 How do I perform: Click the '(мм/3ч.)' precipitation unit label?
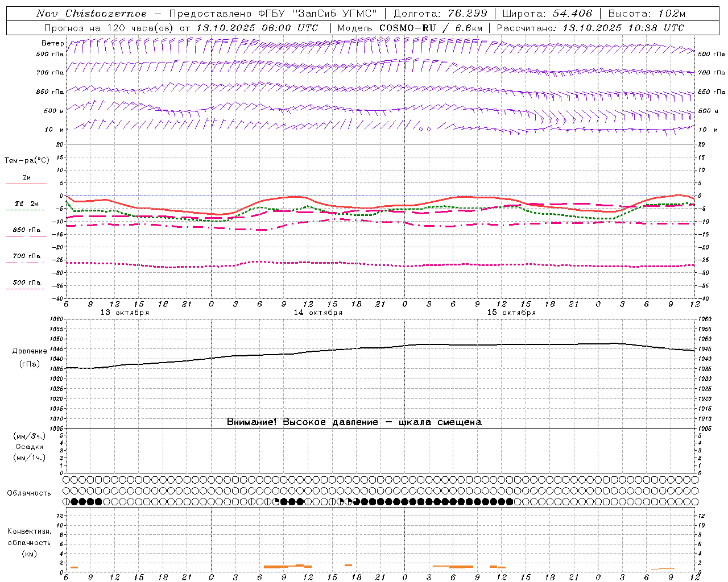(x=30, y=436)
